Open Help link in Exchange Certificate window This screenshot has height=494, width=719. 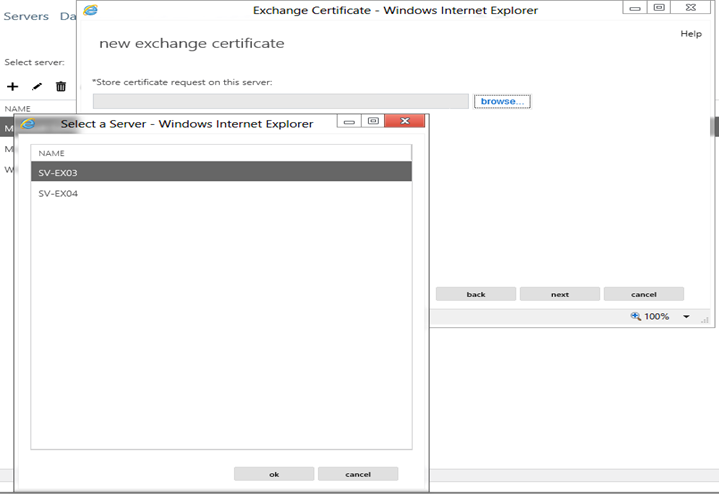691,33
